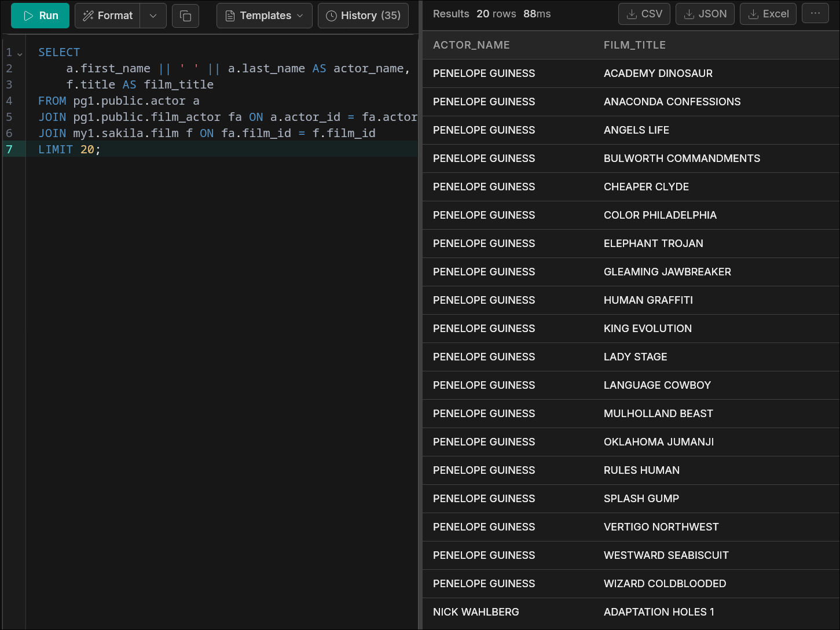Select the NICK WAHLBERG row
The image size is (840, 630).
click(476, 612)
